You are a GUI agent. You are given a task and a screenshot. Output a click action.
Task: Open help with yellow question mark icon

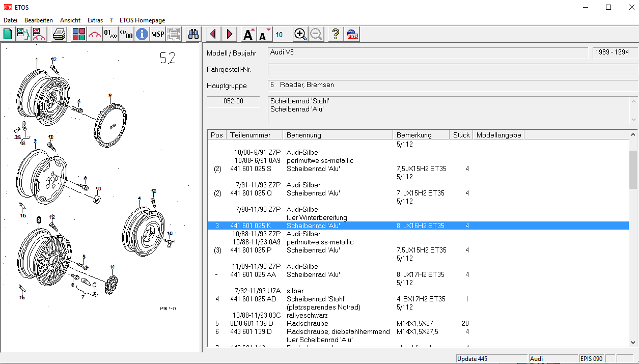[x=336, y=34]
